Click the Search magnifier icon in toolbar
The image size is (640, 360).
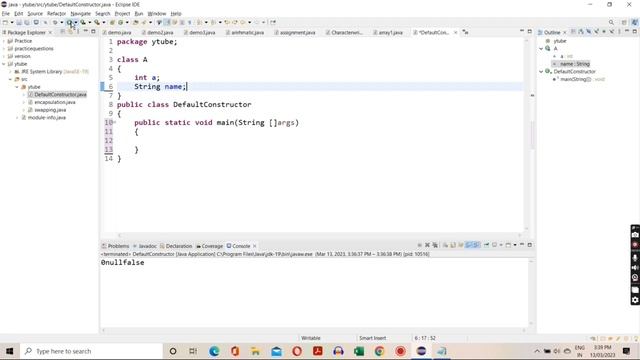(611, 22)
